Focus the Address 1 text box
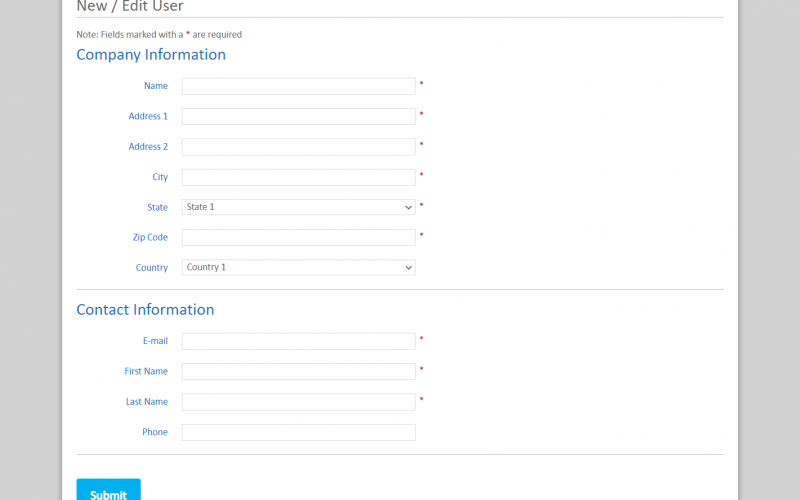The width and height of the screenshot is (800, 500). pos(298,116)
